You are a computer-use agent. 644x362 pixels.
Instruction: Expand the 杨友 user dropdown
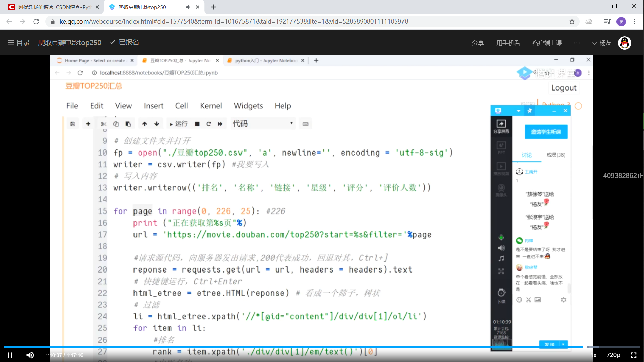(x=602, y=43)
